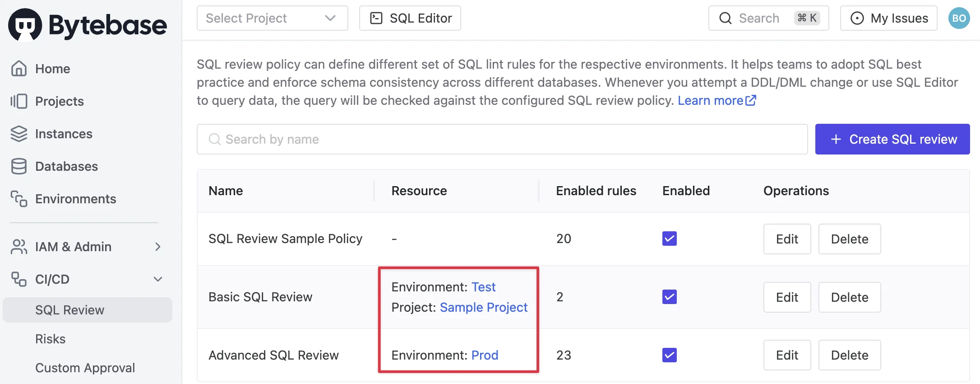Click the Environments icon in sidebar
The height and width of the screenshot is (384, 980).
pyautogui.click(x=19, y=199)
